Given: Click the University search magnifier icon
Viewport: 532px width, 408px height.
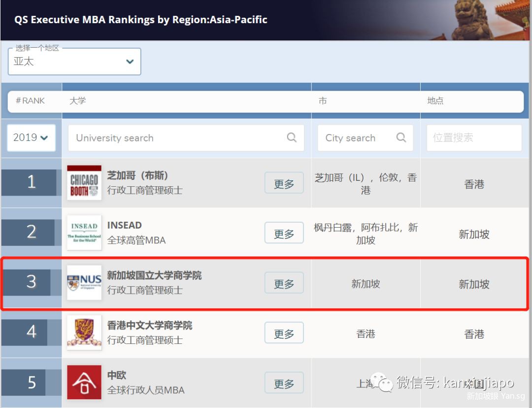Looking at the screenshot, I should click(292, 137).
